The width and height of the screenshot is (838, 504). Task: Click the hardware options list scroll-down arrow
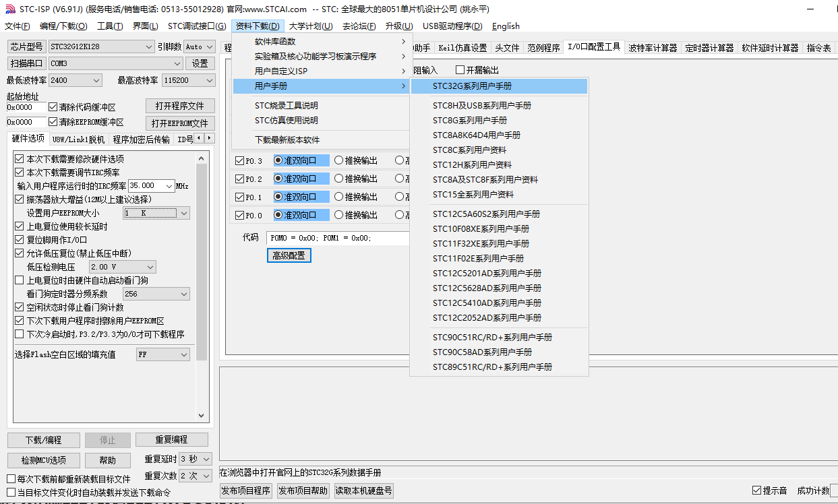201,416
